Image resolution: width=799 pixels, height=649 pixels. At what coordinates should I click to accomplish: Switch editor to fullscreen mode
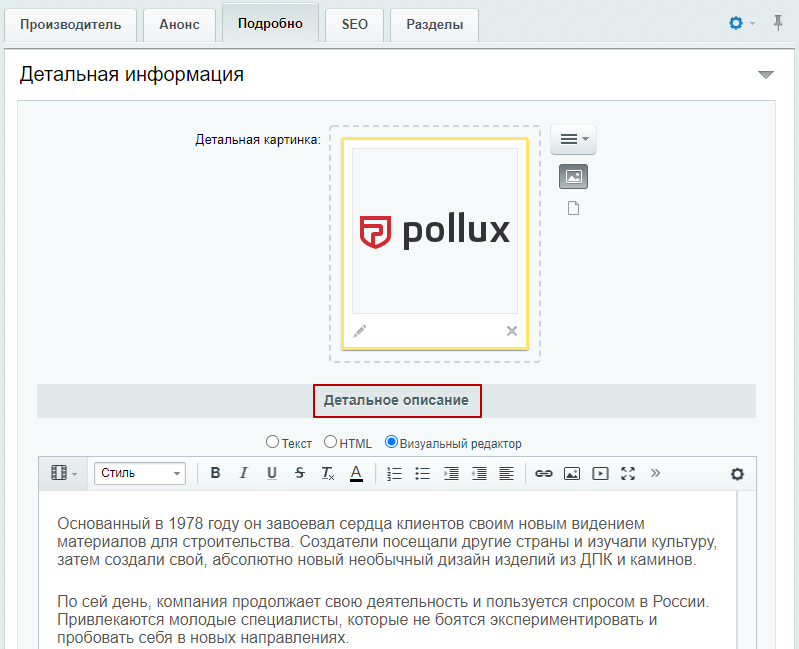tap(628, 473)
